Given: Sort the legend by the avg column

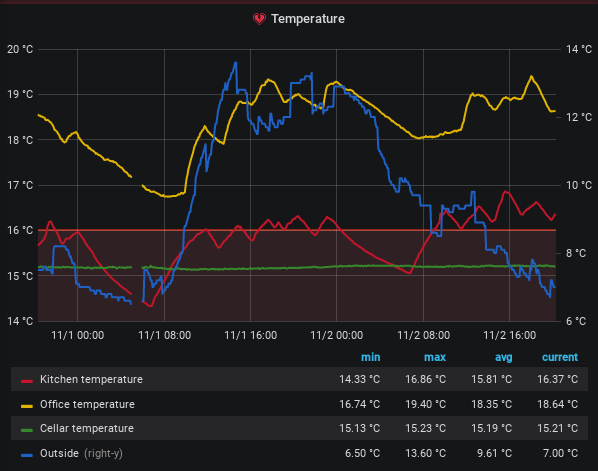Looking at the screenshot, I should 503,357.
